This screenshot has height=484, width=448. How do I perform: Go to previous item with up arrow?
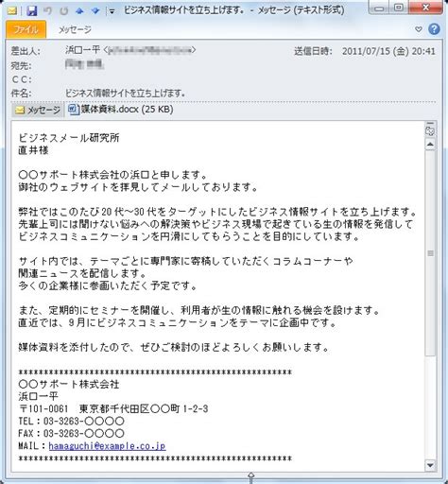coord(79,11)
